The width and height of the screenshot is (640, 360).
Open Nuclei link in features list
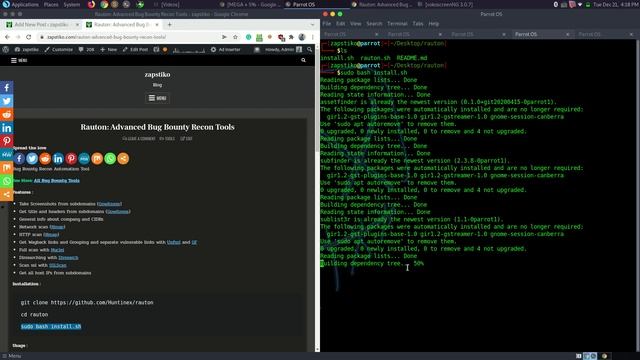57,250
